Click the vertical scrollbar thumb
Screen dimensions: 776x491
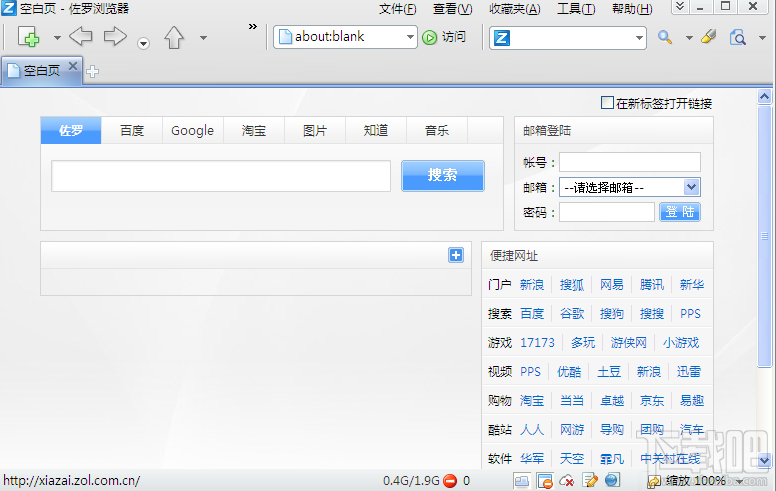pos(765,237)
